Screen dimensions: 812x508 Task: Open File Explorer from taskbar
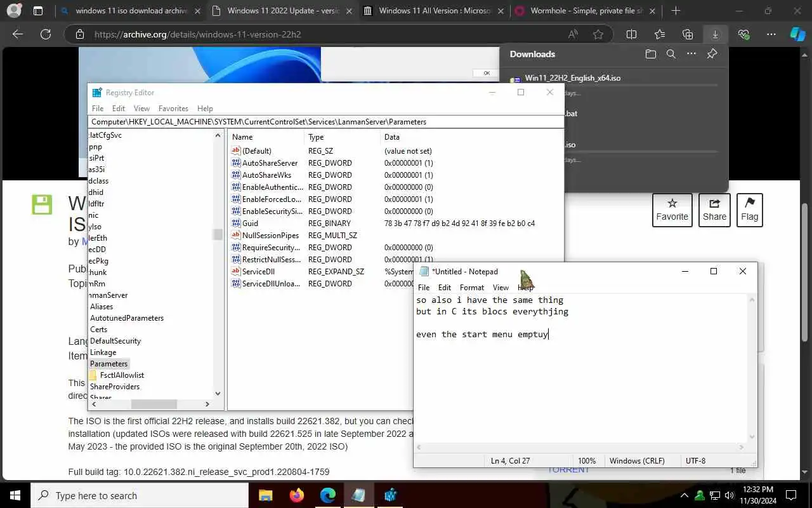pos(266,495)
